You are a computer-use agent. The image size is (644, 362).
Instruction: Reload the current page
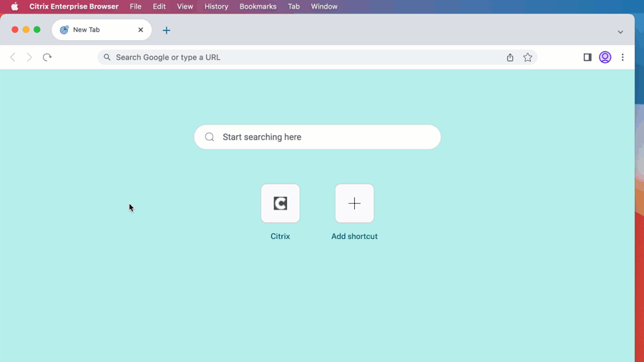[47, 57]
